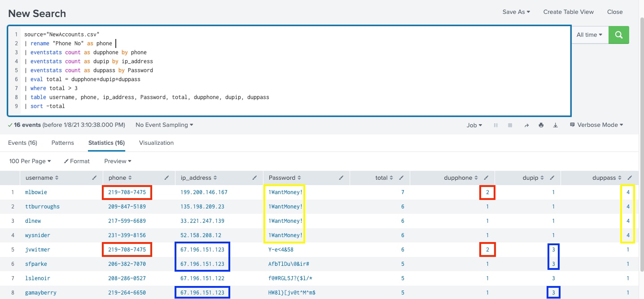Click total value 7 in mlbowie row
644x299 pixels.
(x=403, y=192)
